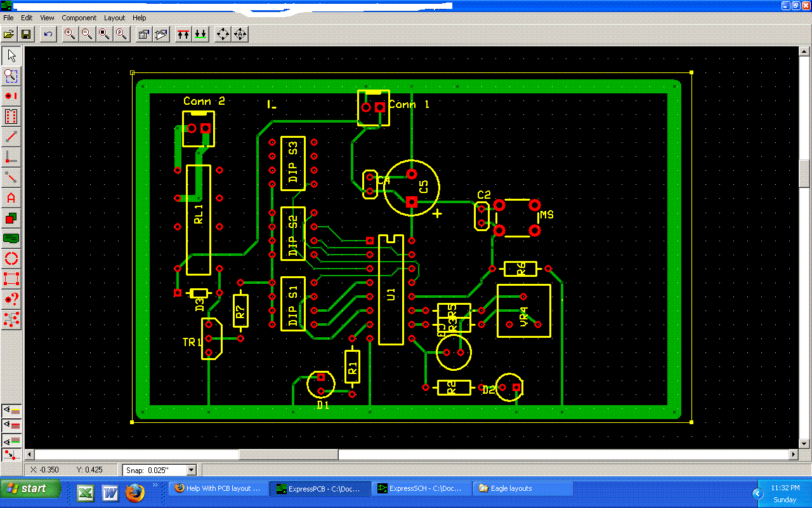This screenshot has width=812, height=508.
Task: Select the RL1 relay component
Action: (x=198, y=220)
